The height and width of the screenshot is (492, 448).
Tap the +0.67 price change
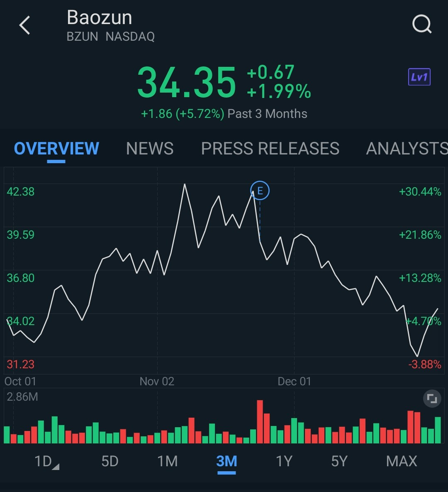[x=270, y=72]
